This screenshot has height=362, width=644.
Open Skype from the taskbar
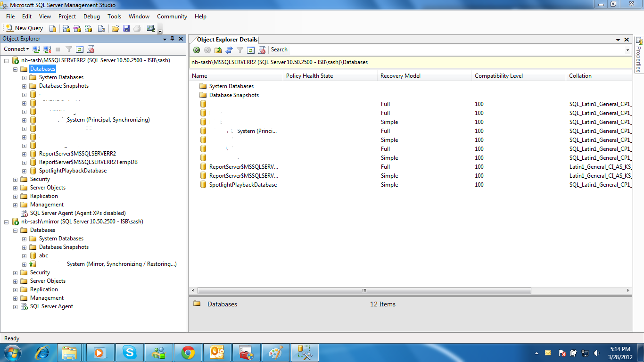tap(129, 352)
